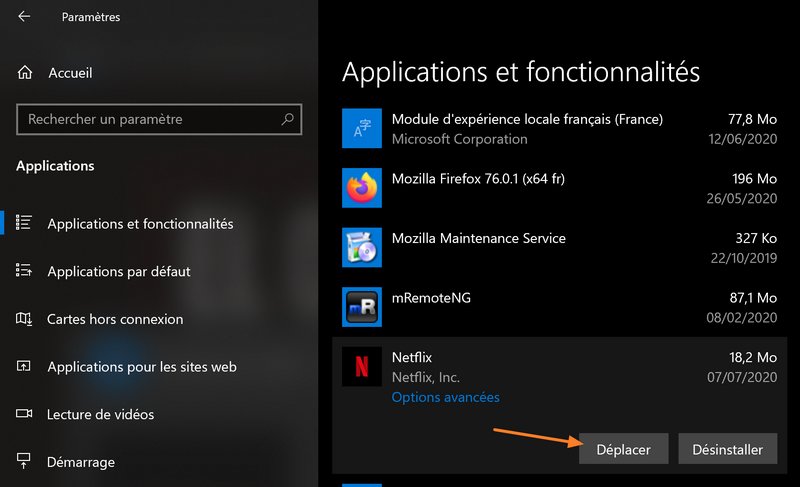Screen dimensions: 800x487
Task: Click the 08/02/2020 install date
Action: [742, 318]
